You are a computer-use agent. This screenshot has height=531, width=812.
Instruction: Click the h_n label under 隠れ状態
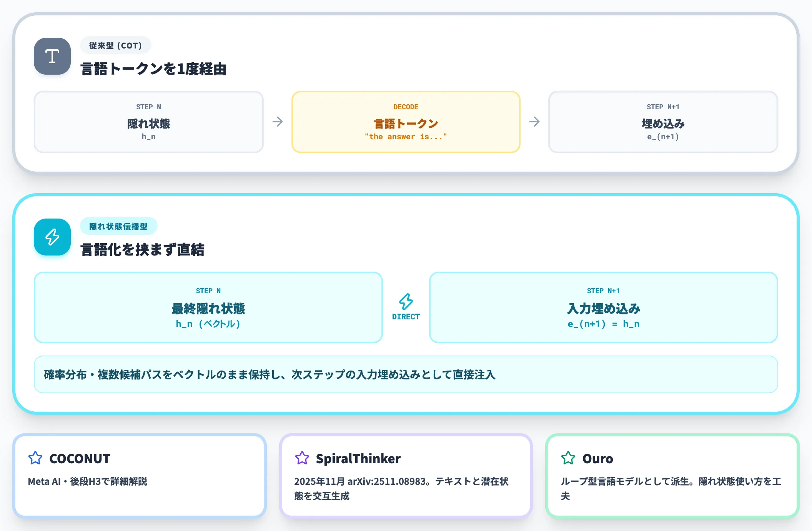[x=149, y=137]
